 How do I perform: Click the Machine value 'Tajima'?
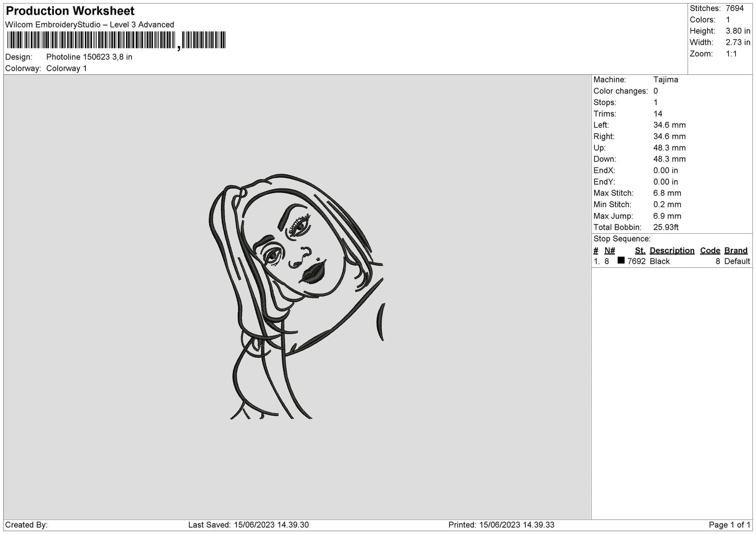coord(665,79)
